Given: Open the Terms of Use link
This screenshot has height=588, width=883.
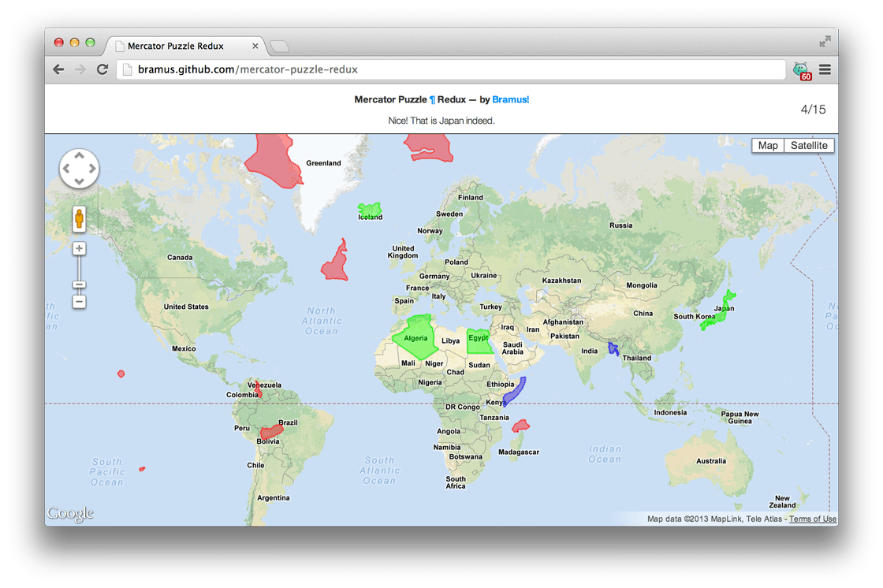Looking at the screenshot, I should (812, 519).
